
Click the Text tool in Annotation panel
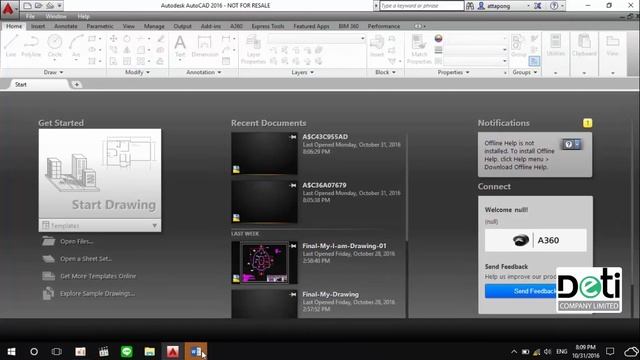pos(180,47)
